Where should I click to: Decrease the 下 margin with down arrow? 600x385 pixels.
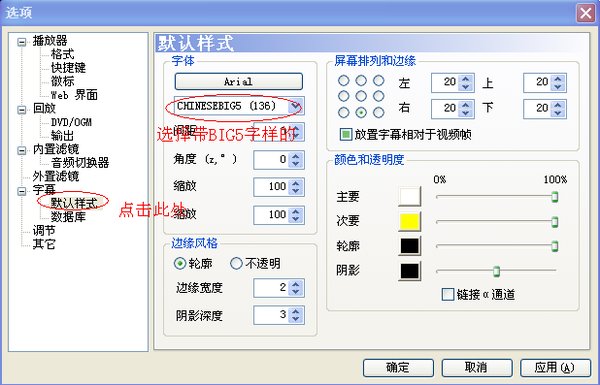558,113
